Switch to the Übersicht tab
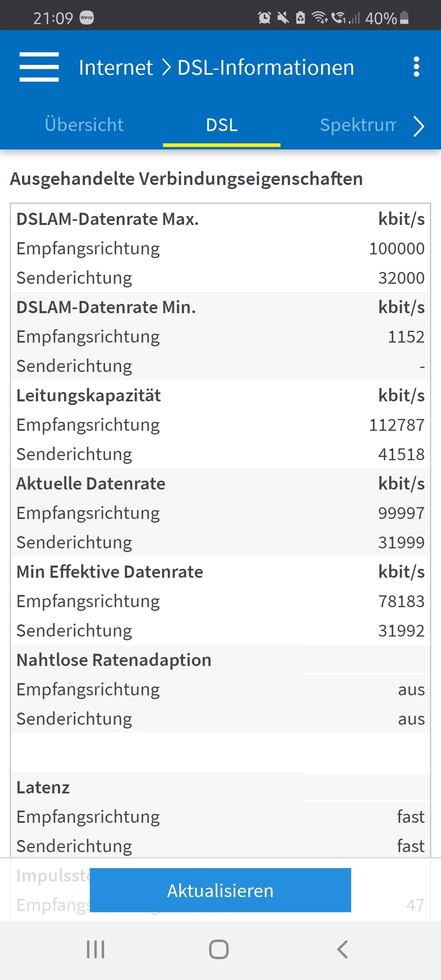The height and width of the screenshot is (980, 441). click(84, 125)
